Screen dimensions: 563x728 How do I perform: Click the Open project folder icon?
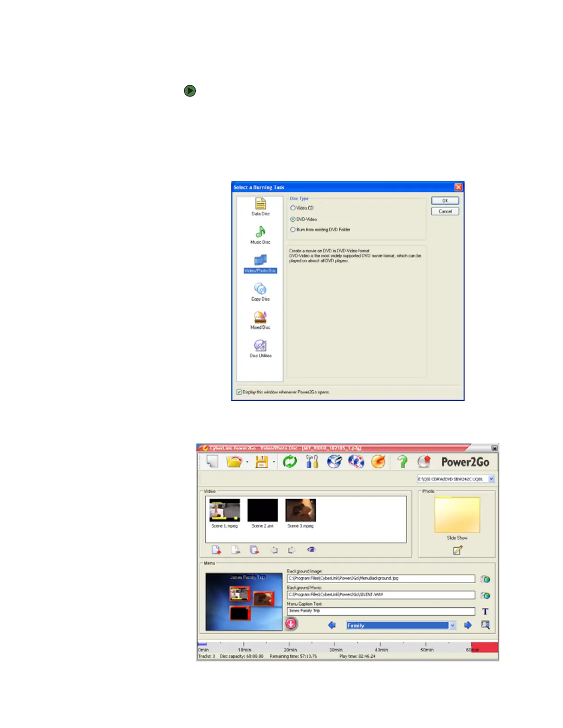coord(234,461)
